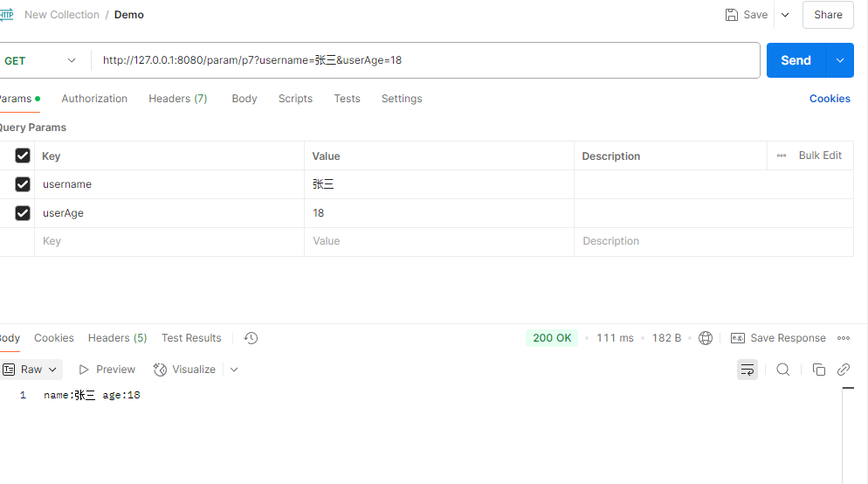Uncheck the userAge parameter checkbox
Screen dimensions: 868x484
[x=23, y=213]
